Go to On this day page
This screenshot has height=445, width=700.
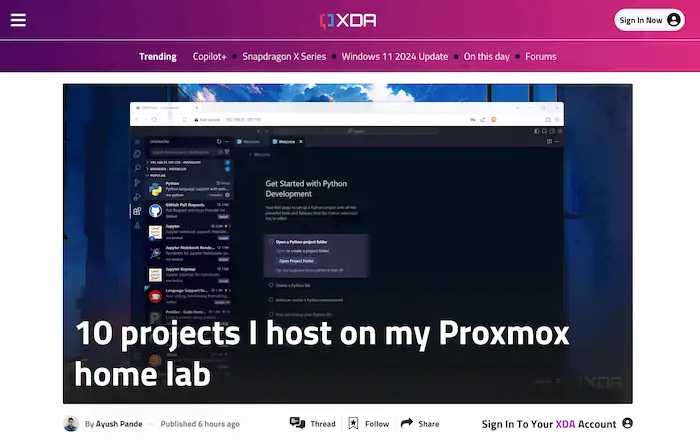tap(486, 57)
